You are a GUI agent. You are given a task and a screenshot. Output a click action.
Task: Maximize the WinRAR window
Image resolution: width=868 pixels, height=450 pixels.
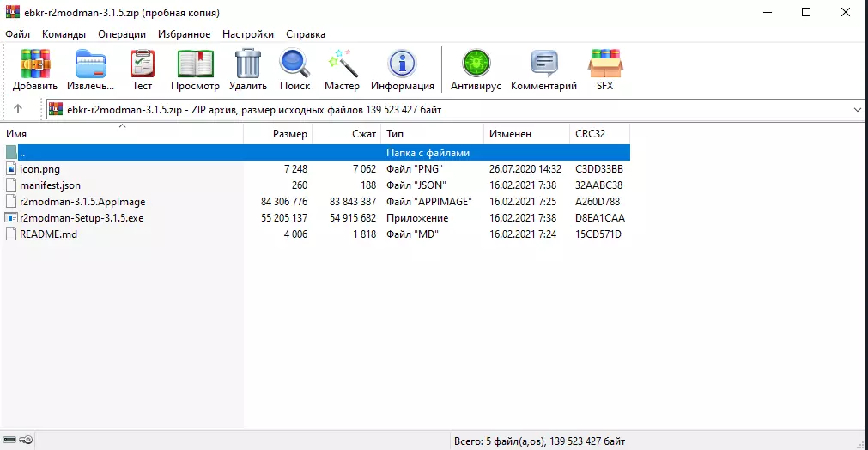[x=806, y=12]
